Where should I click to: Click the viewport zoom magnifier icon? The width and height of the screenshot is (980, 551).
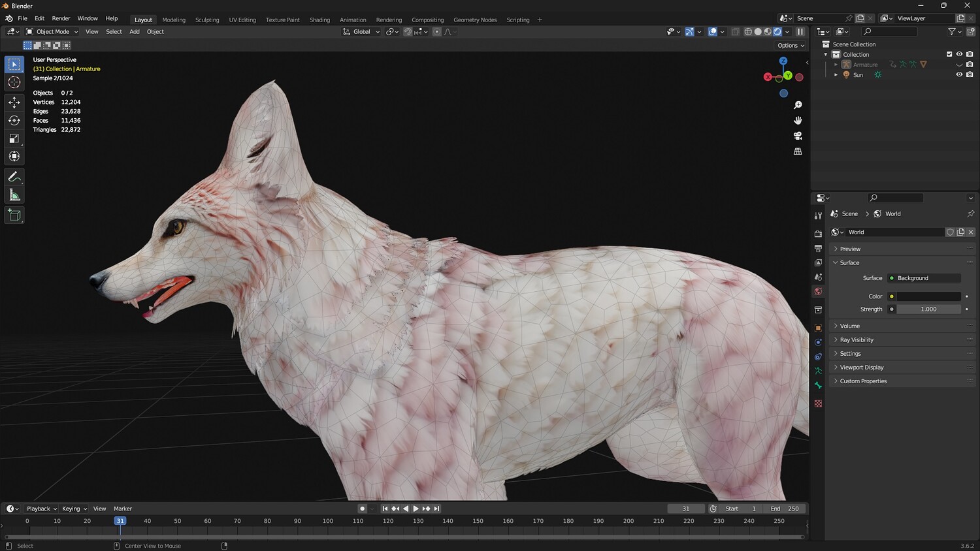pyautogui.click(x=798, y=105)
